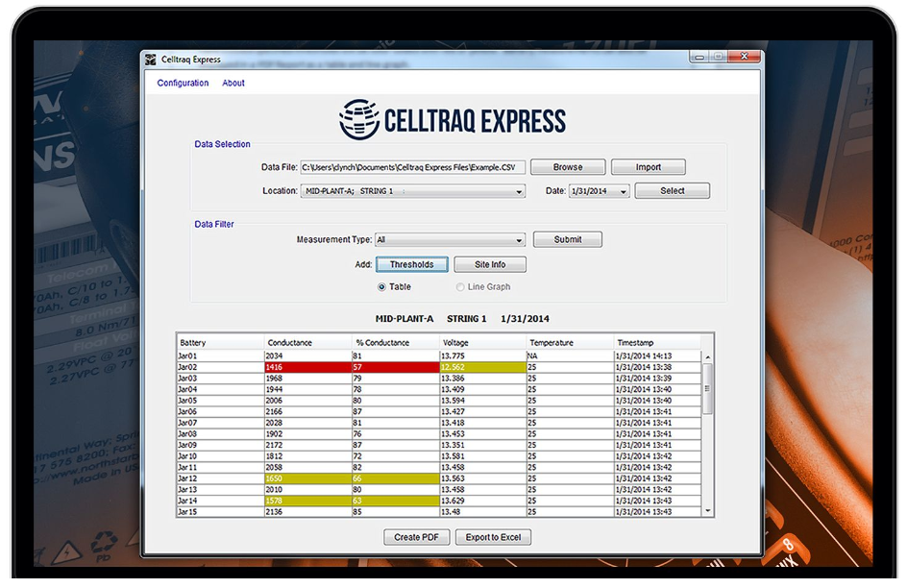Select the Jar06 battery cell

pos(220,411)
